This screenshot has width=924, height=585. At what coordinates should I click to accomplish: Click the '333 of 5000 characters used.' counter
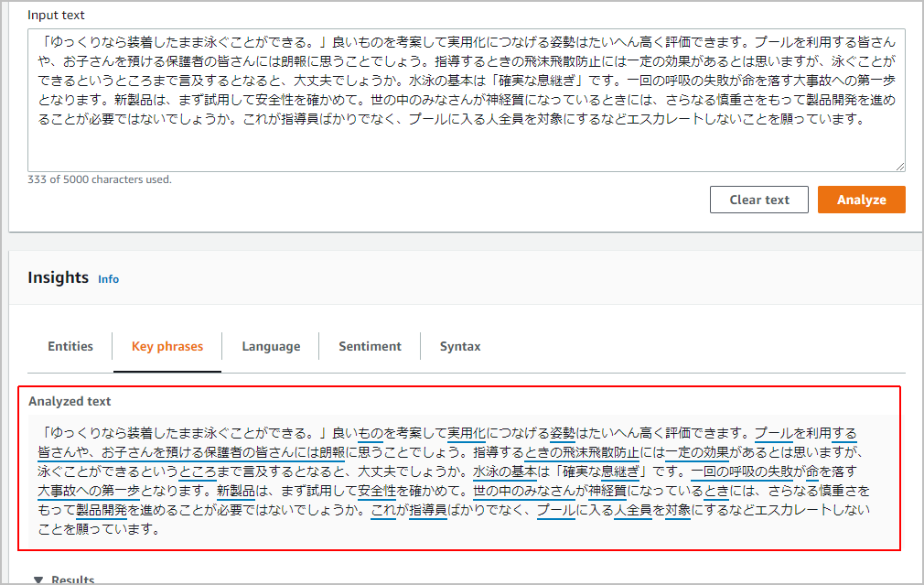tap(100, 179)
